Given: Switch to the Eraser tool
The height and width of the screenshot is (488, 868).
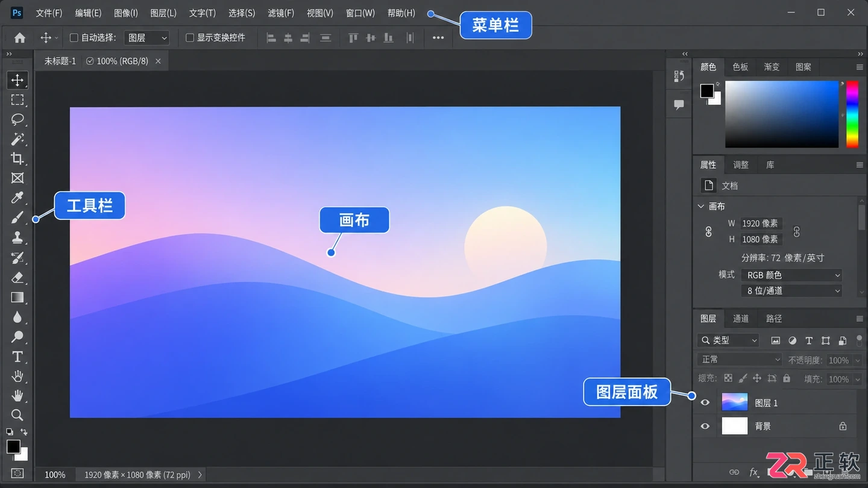Looking at the screenshot, I should point(17,277).
